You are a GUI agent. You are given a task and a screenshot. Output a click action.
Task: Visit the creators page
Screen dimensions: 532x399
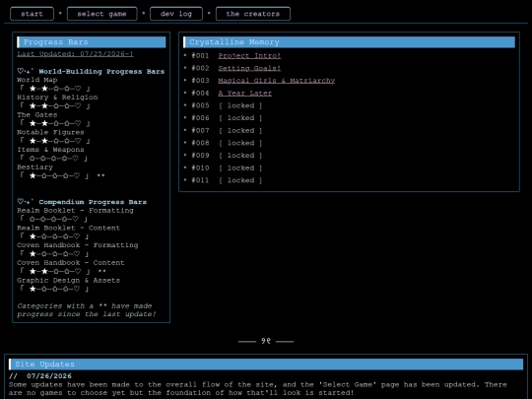[x=253, y=14]
